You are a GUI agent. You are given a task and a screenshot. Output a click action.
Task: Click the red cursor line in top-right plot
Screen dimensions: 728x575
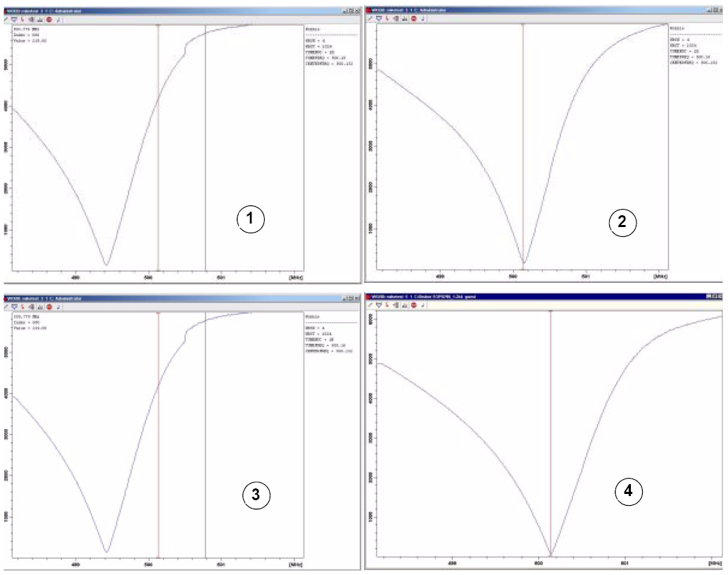tap(523, 146)
